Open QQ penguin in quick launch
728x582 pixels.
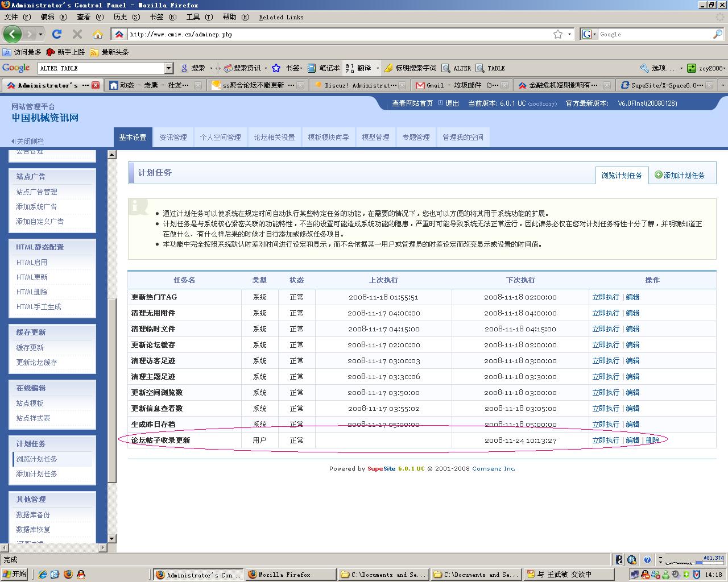(81, 575)
